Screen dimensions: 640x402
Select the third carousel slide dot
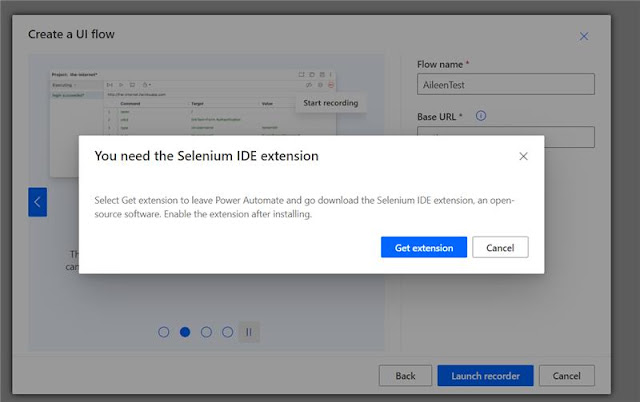coord(206,332)
